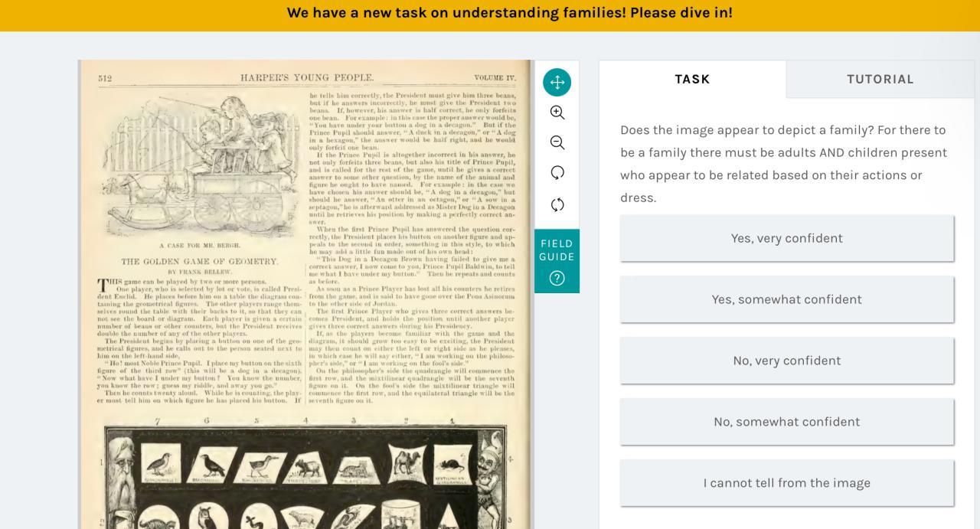This screenshot has height=529, width=980.
Task: Pick the "No, somewhat confident" option
Action: point(787,422)
